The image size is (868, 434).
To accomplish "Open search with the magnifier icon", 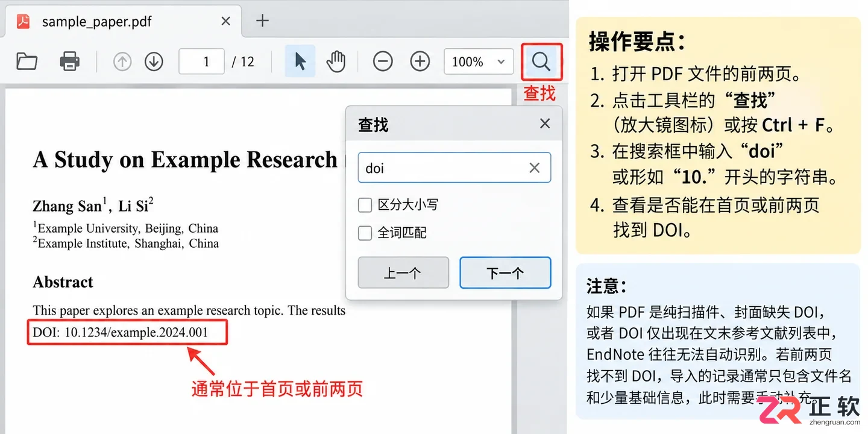I will pyautogui.click(x=541, y=61).
